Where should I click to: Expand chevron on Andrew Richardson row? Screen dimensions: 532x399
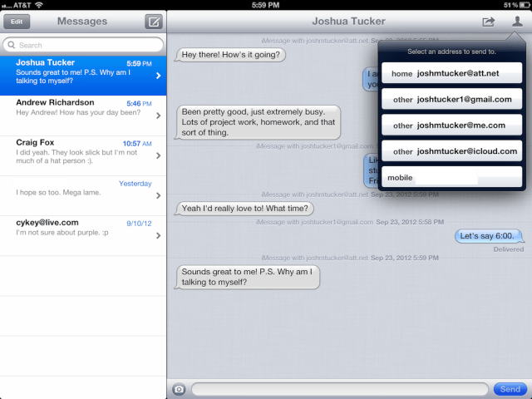click(159, 116)
